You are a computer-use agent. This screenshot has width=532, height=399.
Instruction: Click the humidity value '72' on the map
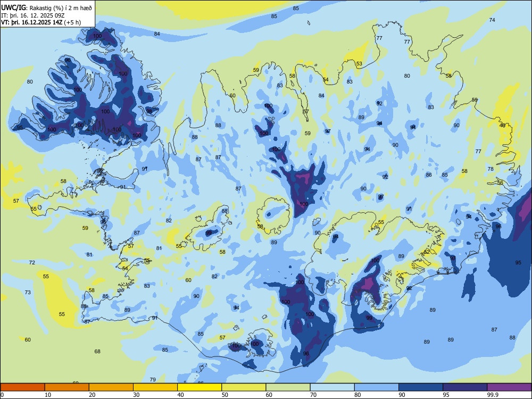pos(32,263)
